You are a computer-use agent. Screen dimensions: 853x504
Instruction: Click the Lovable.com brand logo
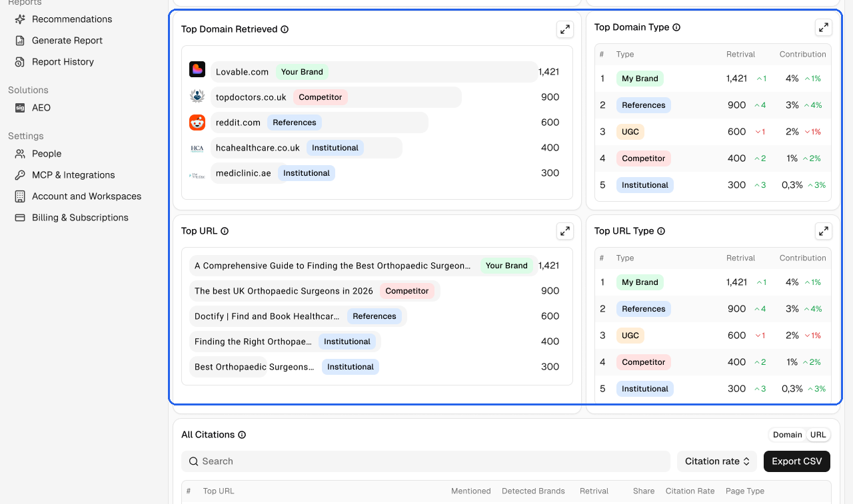coord(197,69)
